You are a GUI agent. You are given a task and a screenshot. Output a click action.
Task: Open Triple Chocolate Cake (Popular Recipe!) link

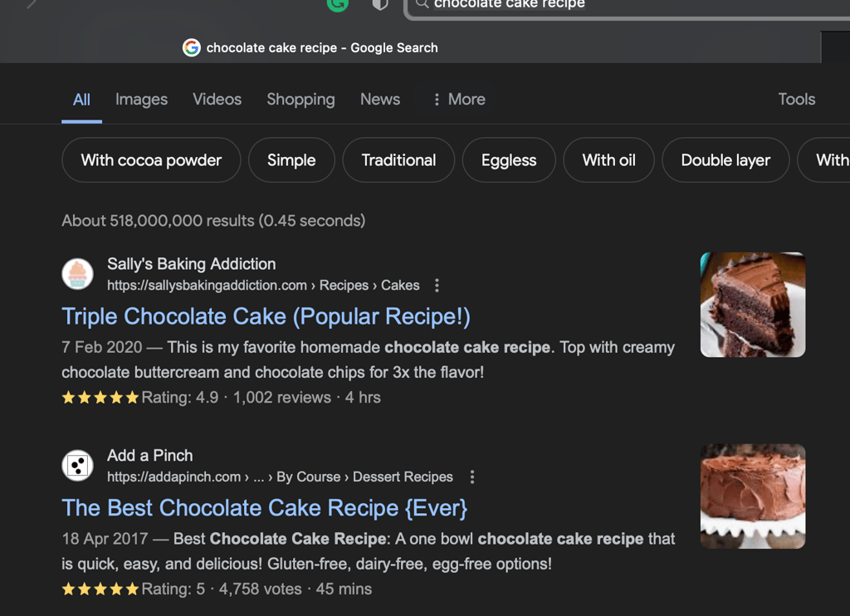[x=266, y=316]
